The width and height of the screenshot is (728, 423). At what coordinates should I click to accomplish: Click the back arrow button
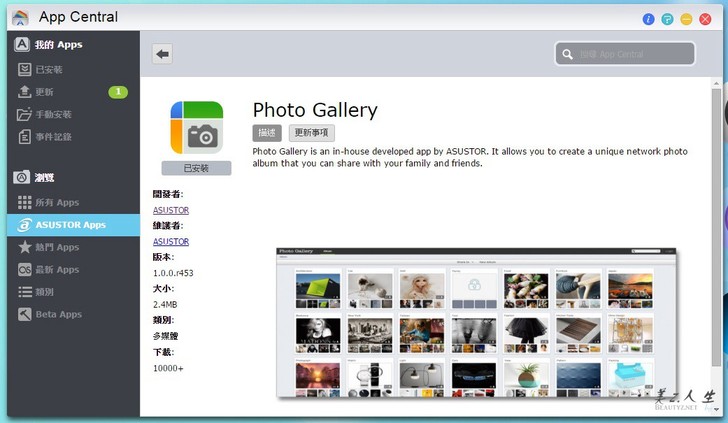point(163,54)
